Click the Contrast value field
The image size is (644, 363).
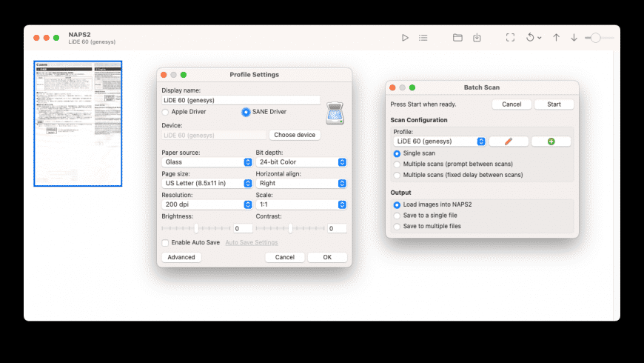point(337,229)
